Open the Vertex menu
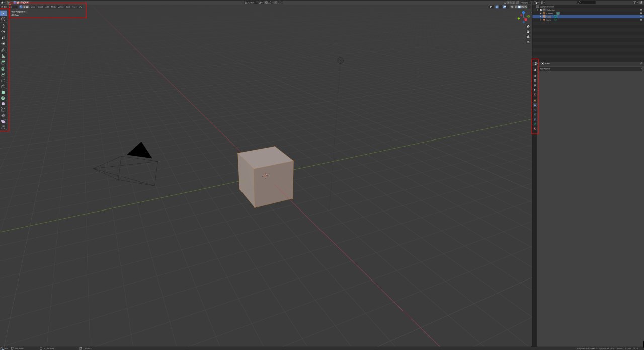This screenshot has width=644, height=350. pos(61,7)
